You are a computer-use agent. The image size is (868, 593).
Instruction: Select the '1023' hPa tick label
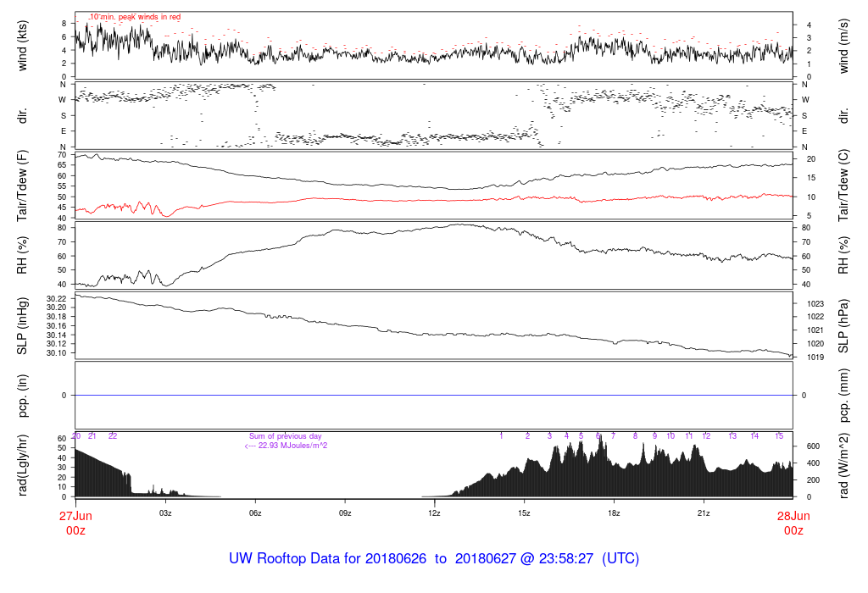click(x=815, y=303)
